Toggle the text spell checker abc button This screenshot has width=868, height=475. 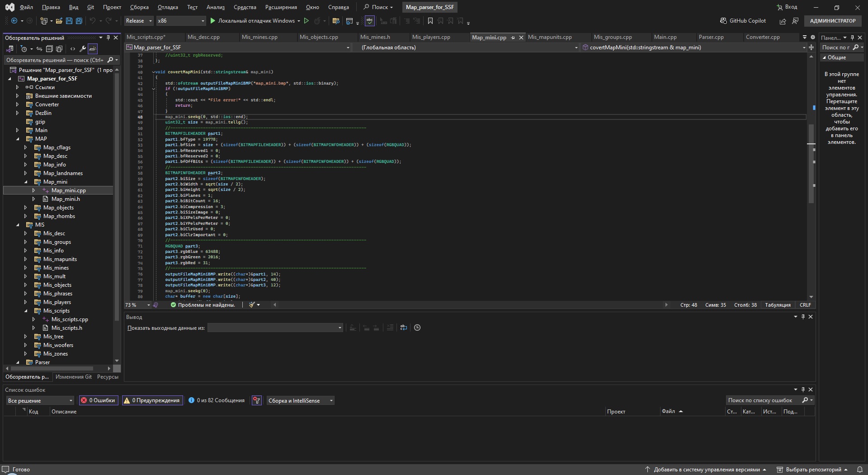(370, 21)
